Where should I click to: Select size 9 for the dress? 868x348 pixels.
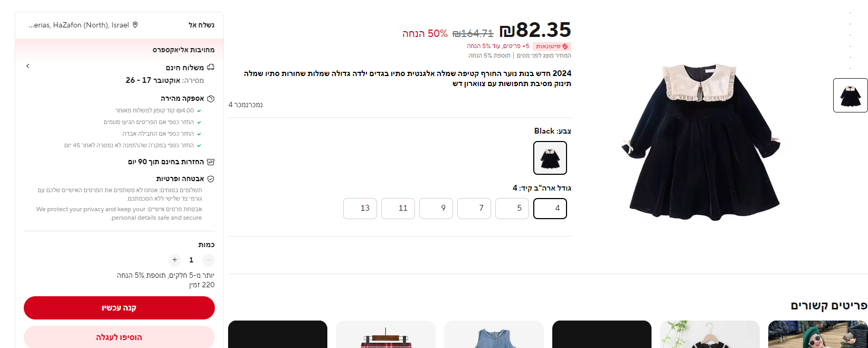point(436,209)
